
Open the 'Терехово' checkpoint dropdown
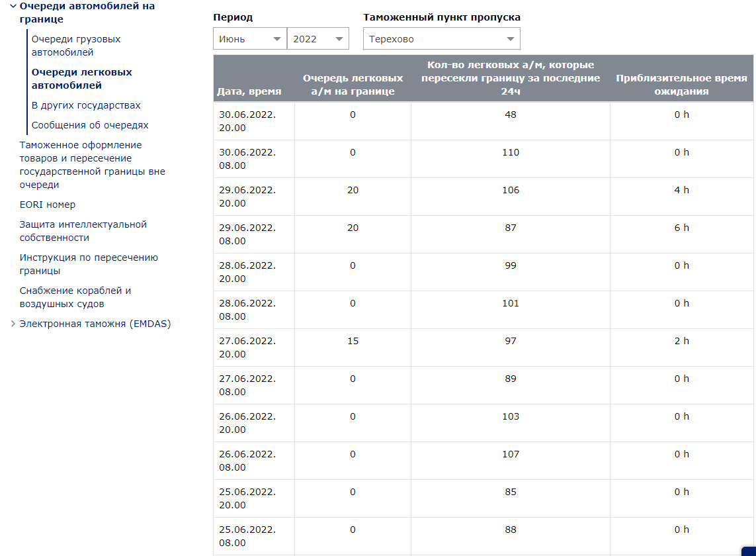point(441,39)
